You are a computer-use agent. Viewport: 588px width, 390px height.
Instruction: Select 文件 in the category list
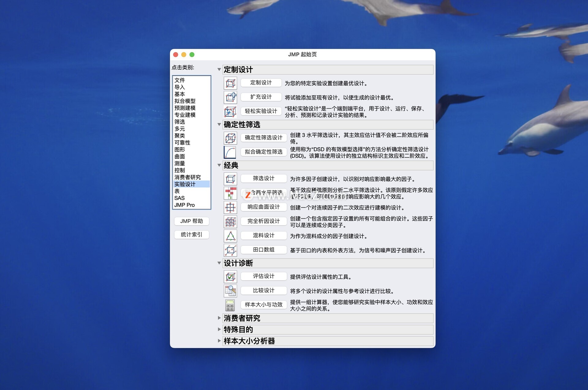[x=192, y=80]
